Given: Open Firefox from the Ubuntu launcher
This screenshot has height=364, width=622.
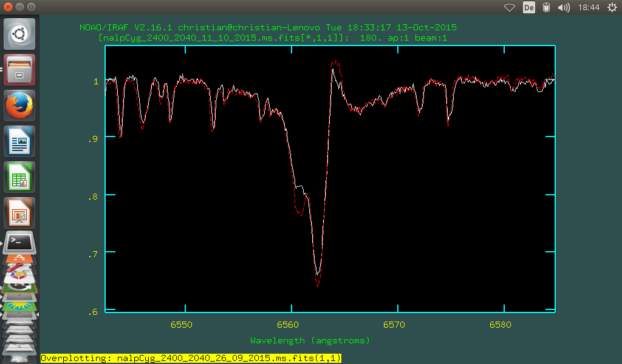Looking at the screenshot, I should [x=19, y=104].
